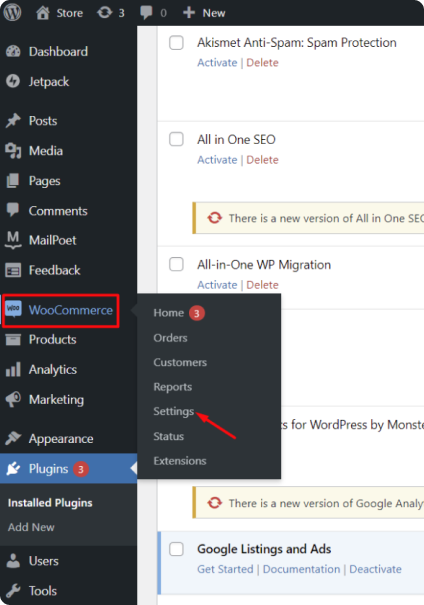Click the Pages icon in sidebar
The image size is (424, 605).
[x=13, y=181]
